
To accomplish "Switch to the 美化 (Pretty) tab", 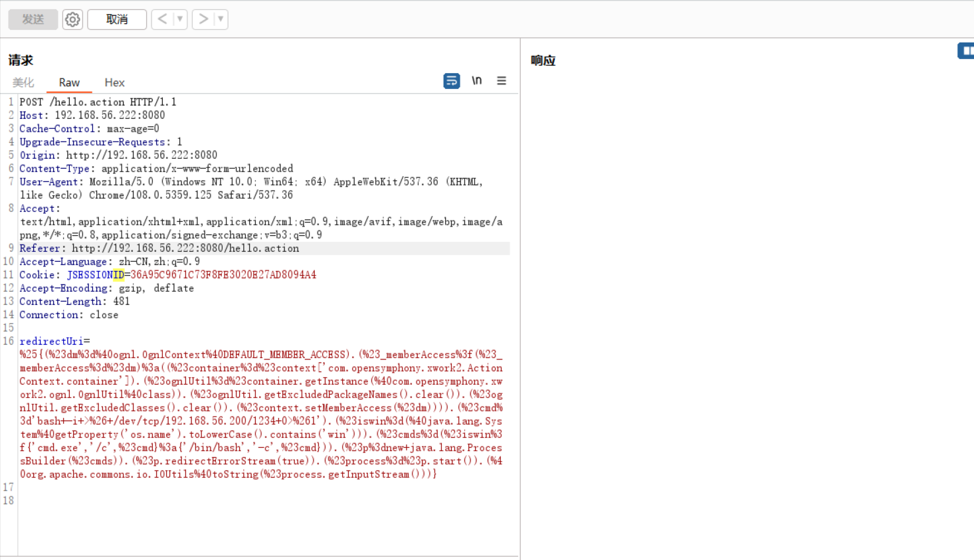I will [23, 82].
